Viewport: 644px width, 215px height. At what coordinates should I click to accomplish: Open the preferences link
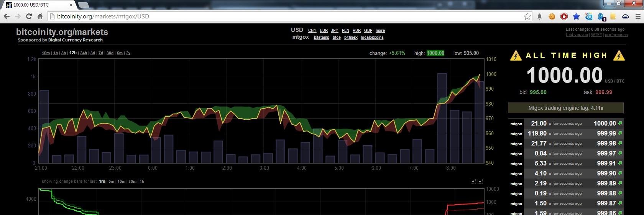(616, 35)
